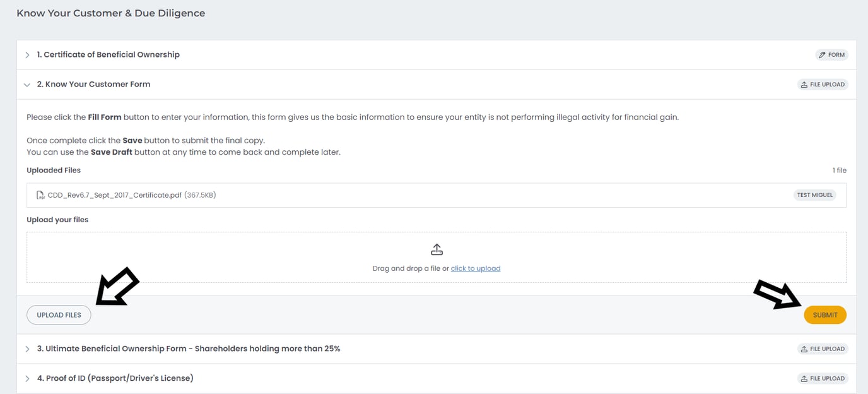Click the upload arrow icon beside section 4
The image size is (868, 394).
point(804,378)
